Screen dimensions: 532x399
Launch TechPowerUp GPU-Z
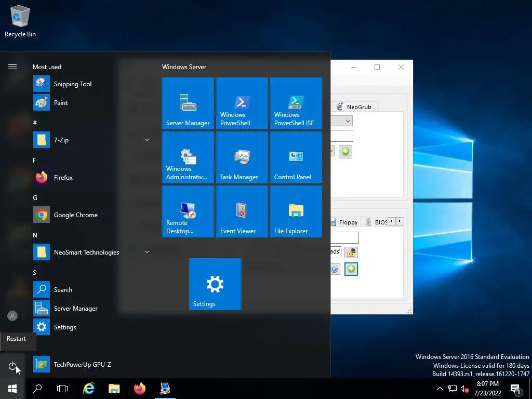point(73,364)
